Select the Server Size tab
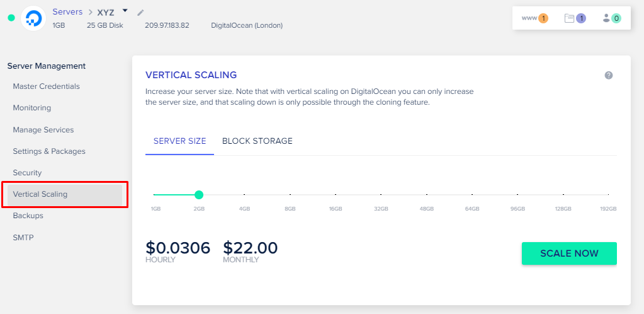This screenshot has width=644, height=314. click(x=179, y=141)
